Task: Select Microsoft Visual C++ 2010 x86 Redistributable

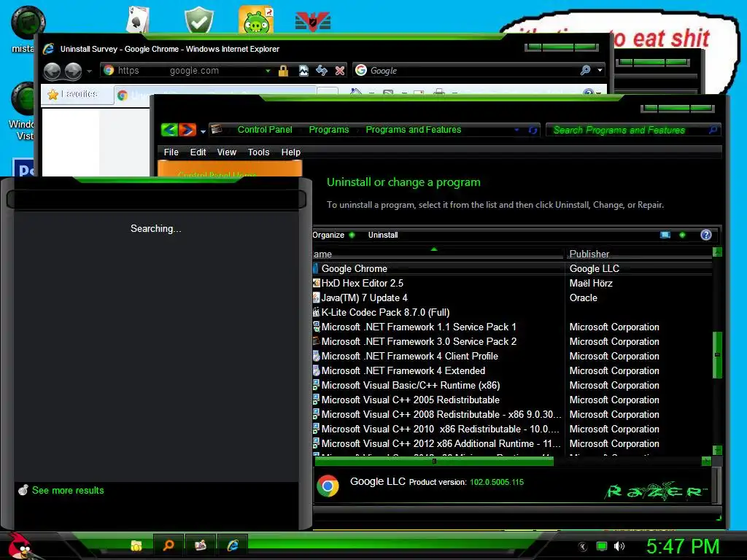Action: click(x=512, y=429)
